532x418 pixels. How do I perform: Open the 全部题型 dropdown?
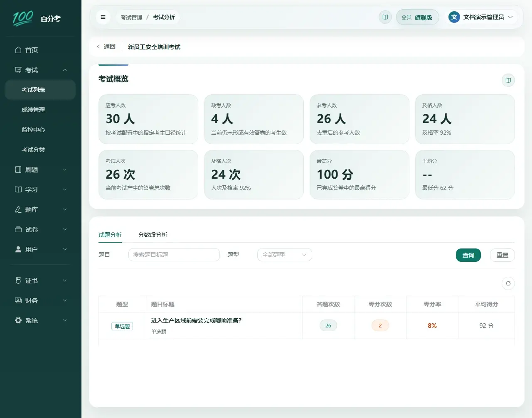[285, 255]
